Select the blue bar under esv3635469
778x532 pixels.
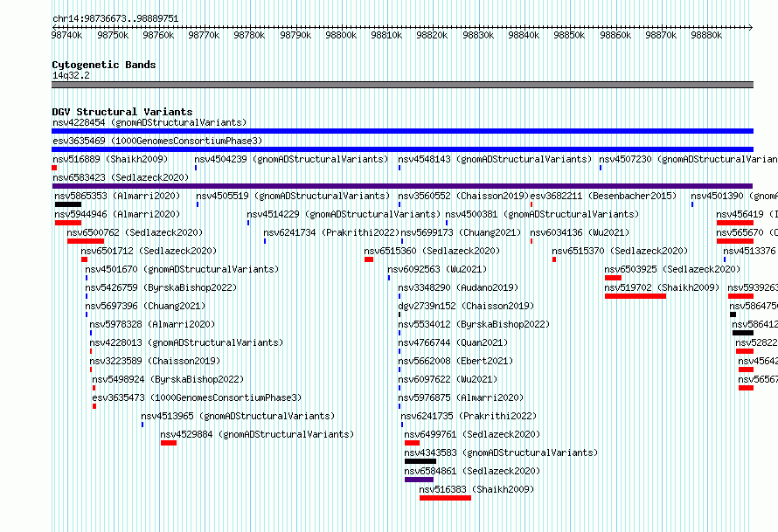(x=402, y=149)
